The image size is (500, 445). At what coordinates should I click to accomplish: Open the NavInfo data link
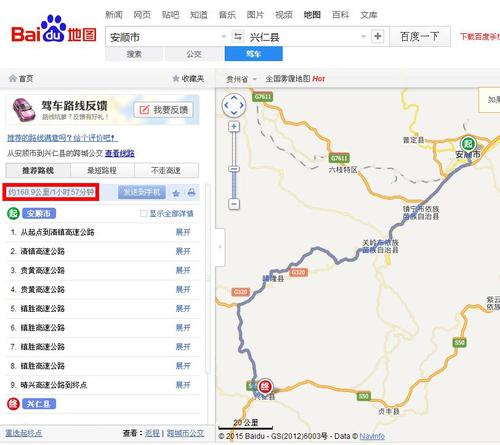(x=372, y=436)
